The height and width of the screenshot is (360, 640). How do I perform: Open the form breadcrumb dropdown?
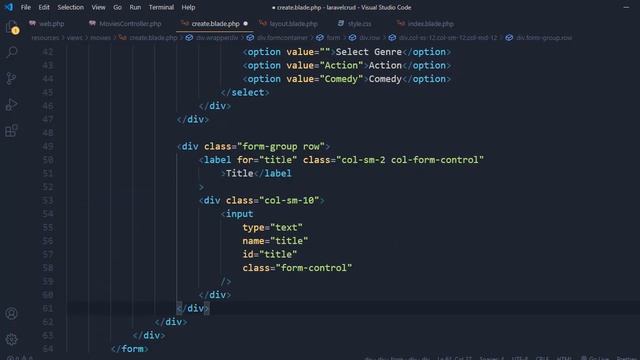coord(328,38)
